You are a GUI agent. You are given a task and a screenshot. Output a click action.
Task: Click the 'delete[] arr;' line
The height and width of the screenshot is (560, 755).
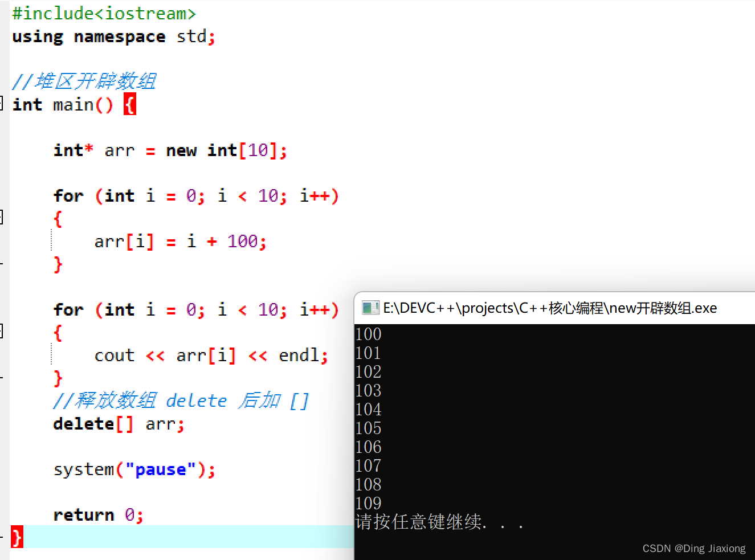point(119,424)
